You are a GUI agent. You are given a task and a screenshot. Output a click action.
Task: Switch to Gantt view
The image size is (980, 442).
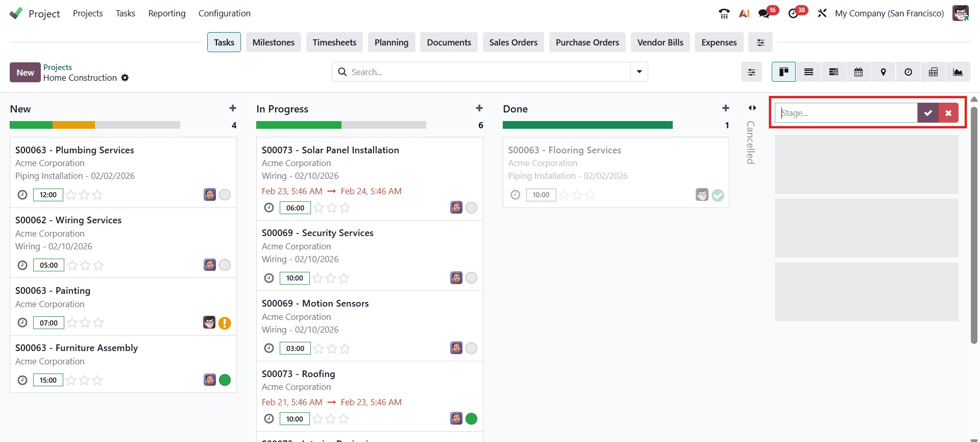(x=834, y=72)
